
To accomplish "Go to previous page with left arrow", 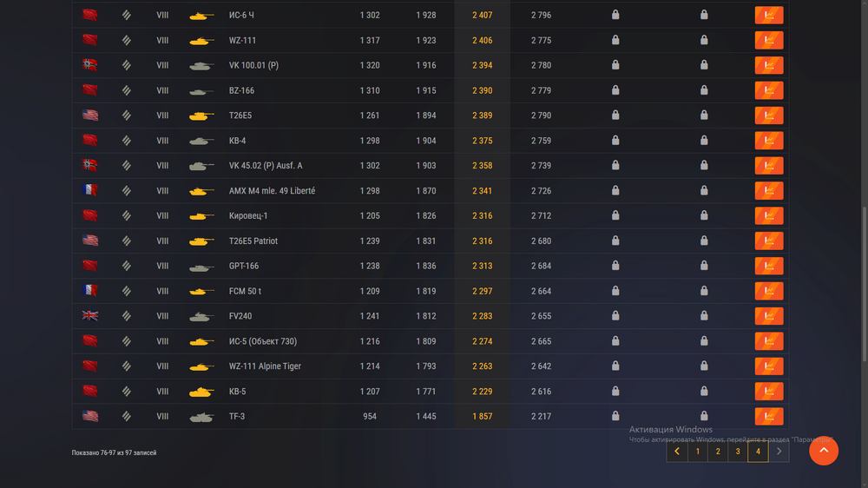I will click(x=677, y=452).
